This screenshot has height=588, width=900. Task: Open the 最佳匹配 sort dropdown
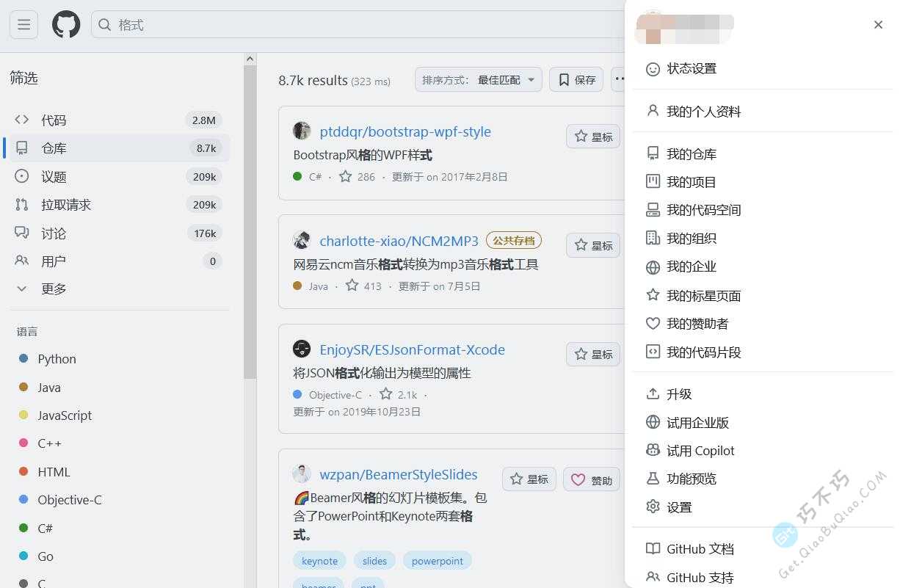pyautogui.click(x=478, y=79)
